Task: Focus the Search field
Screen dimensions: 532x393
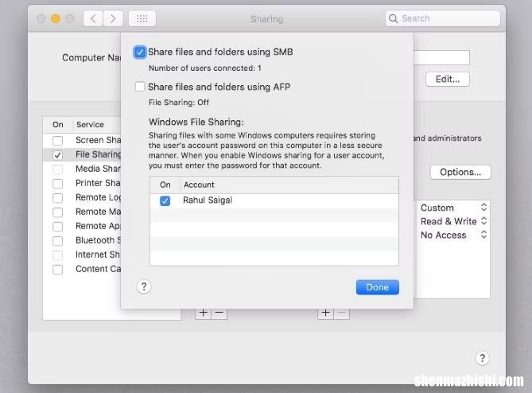Action: click(x=442, y=18)
